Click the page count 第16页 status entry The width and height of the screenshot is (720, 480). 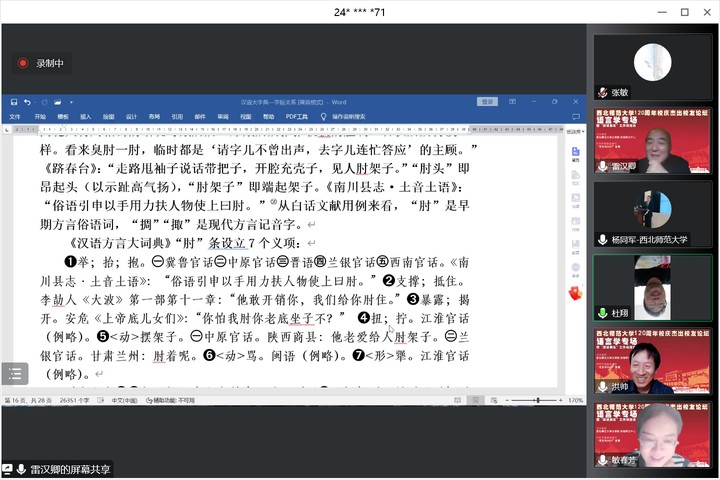point(28,401)
